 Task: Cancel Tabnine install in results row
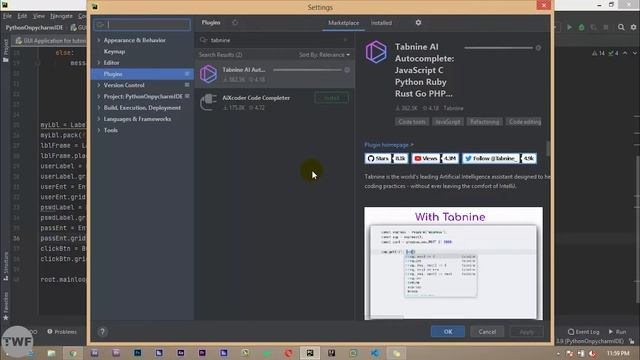point(347,70)
